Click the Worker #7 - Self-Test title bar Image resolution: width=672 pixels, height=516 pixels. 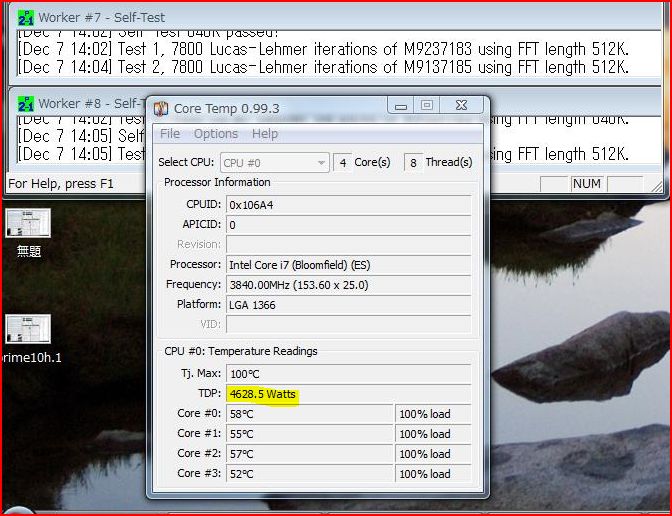[x=334, y=18]
